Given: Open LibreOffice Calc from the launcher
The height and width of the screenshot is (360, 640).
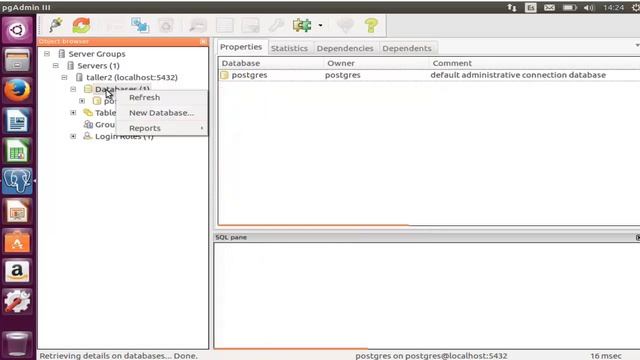Looking at the screenshot, I should tap(17, 151).
